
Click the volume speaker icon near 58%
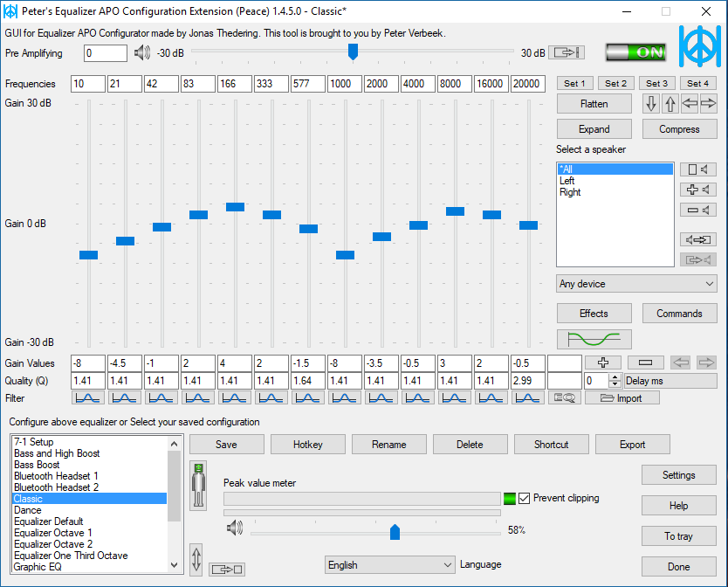(235, 528)
